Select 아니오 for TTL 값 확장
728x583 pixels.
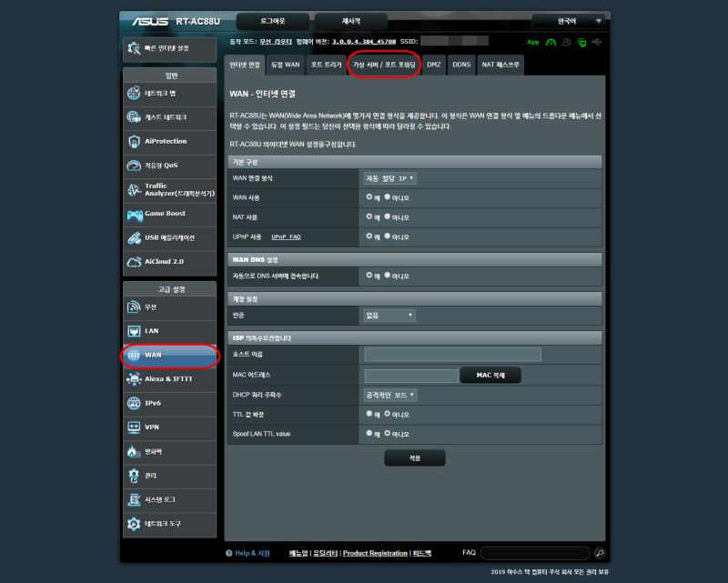tap(388, 414)
